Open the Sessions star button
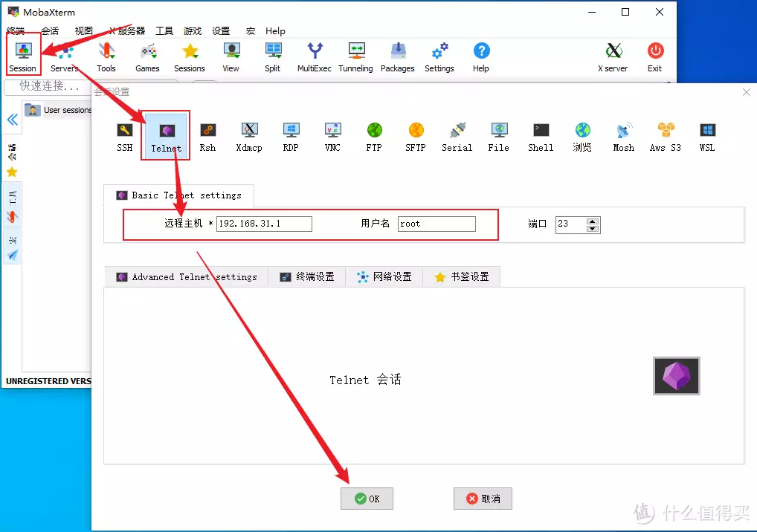 189,57
